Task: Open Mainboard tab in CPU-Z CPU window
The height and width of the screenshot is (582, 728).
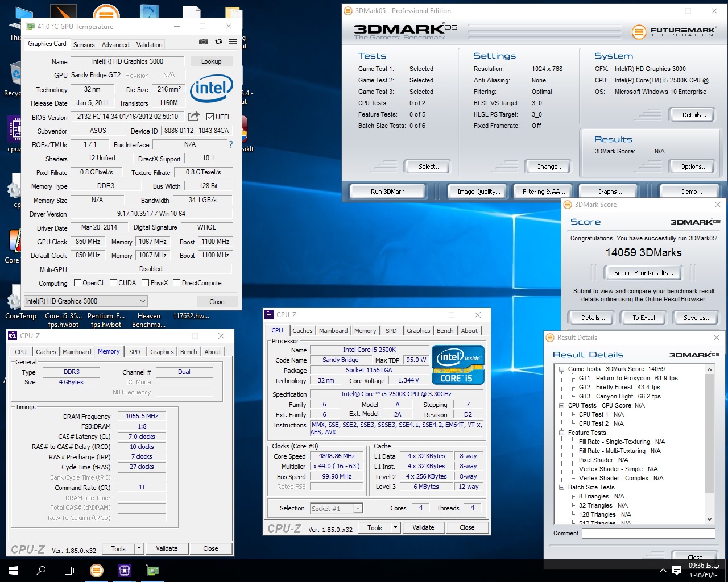Action: click(x=333, y=331)
